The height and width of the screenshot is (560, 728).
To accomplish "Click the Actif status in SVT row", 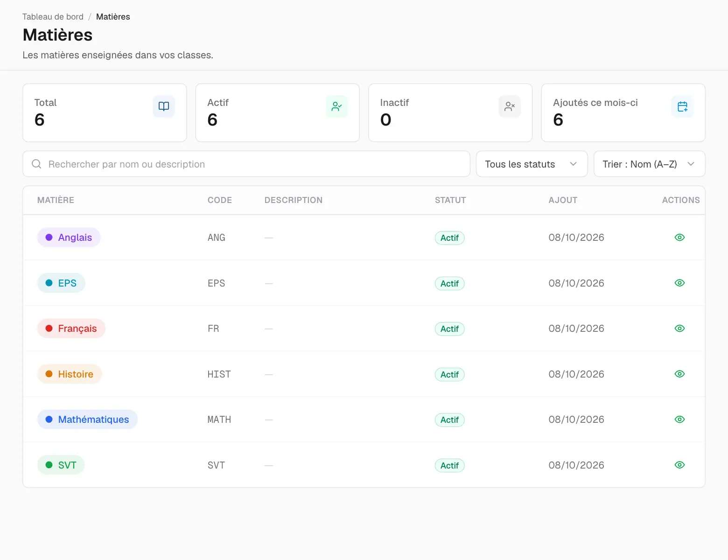I will [x=449, y=465].
